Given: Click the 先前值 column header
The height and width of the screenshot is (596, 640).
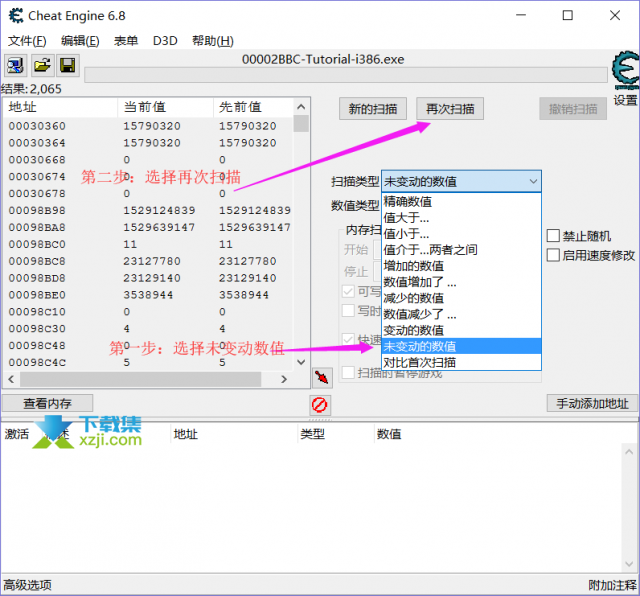Looking at the screenshot, I should [x=253, y=107].
